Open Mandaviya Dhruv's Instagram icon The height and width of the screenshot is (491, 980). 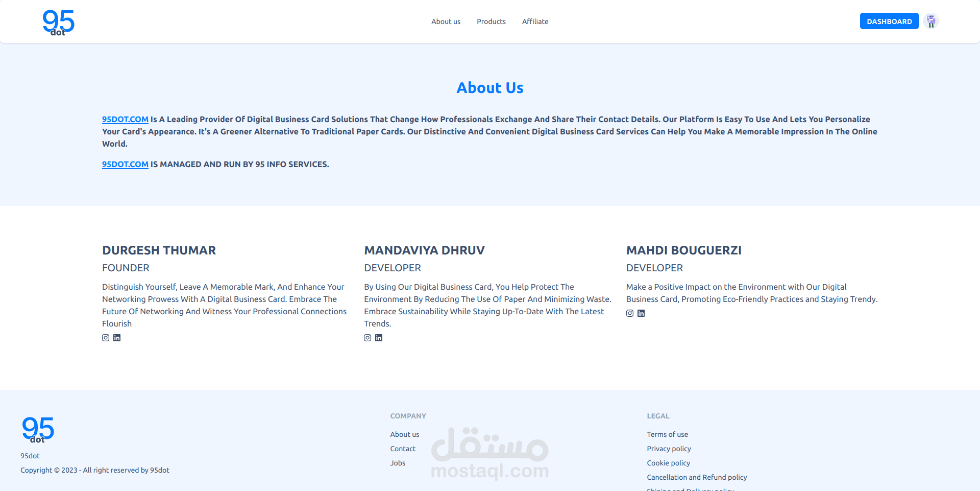tap(367, 338)
